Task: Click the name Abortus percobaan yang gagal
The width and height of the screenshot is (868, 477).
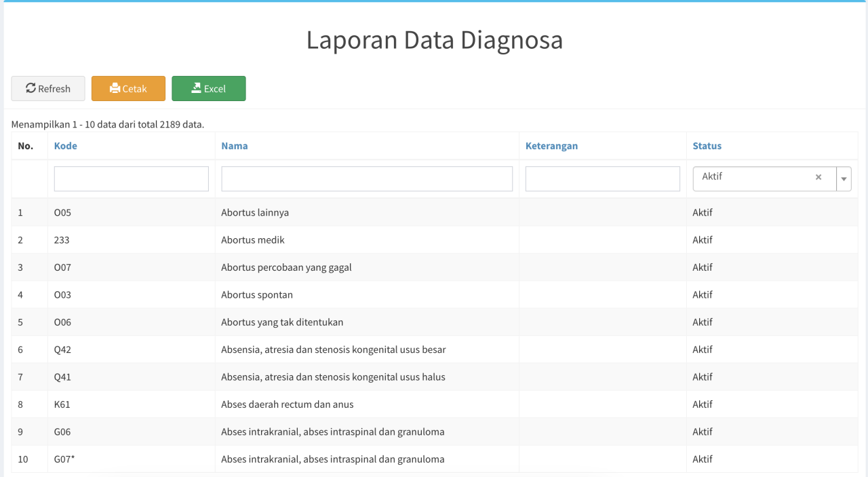Action: tap(286, 267)
